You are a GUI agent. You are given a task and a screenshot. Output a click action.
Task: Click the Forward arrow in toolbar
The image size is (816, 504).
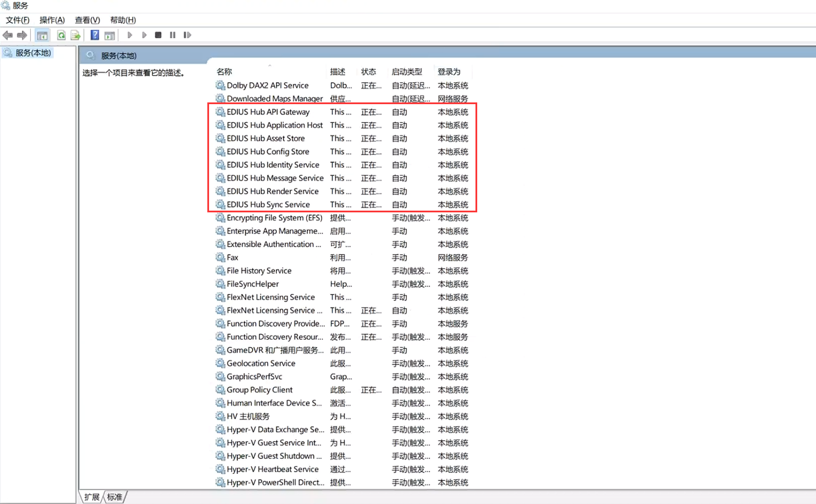click(22, 35)
